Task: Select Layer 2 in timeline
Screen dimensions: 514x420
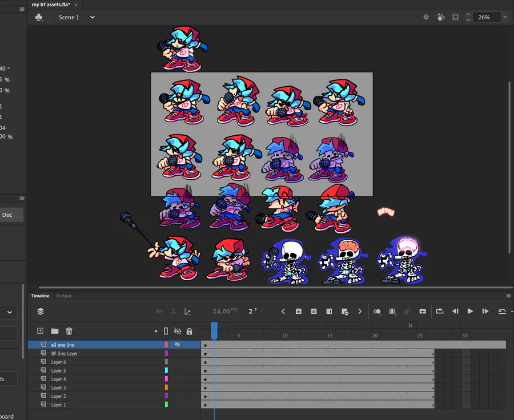Action: pos(114,396)
